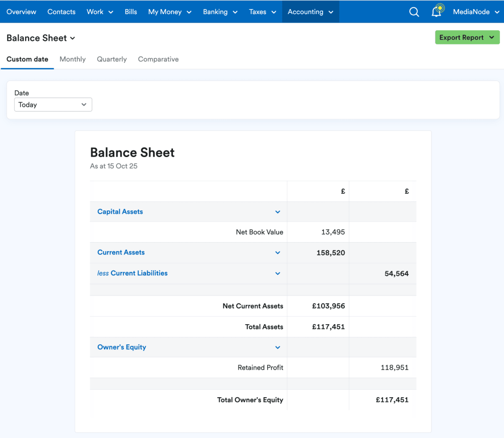Image resolution: width=504 pixels, height=438 pixels.
Task: Expand the Capital Assets section
Action: pos(278,211)
